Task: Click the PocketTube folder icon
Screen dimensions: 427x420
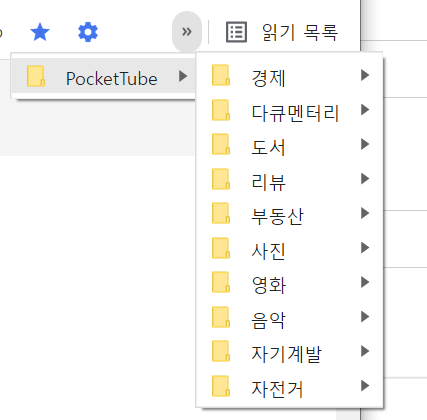Action: tap(36, 76)
